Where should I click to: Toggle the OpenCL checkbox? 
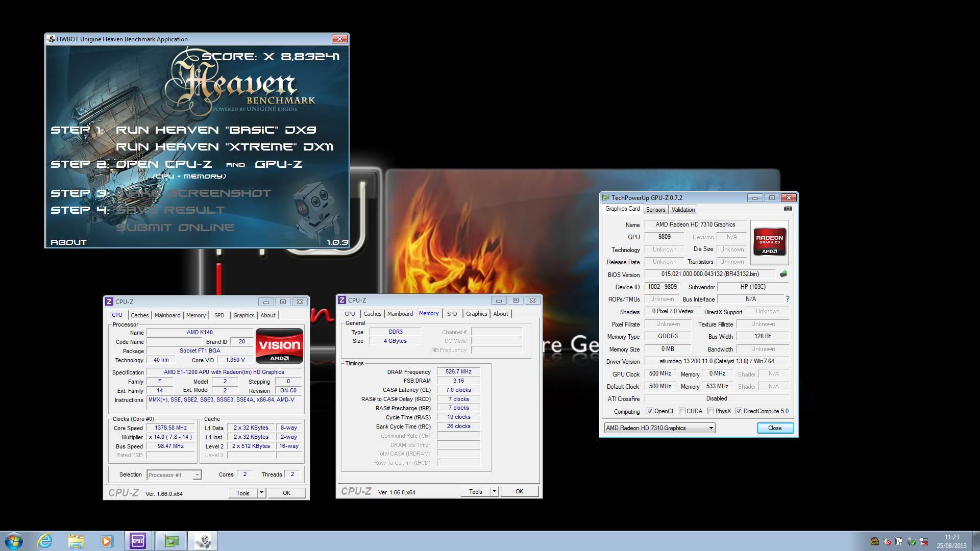tap(650, 411)
